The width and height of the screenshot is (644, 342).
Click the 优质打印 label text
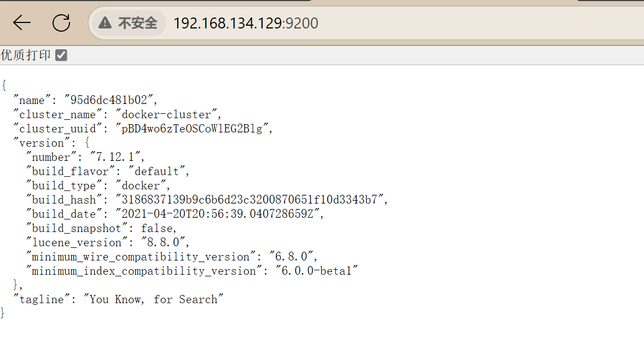pos(26,55)
